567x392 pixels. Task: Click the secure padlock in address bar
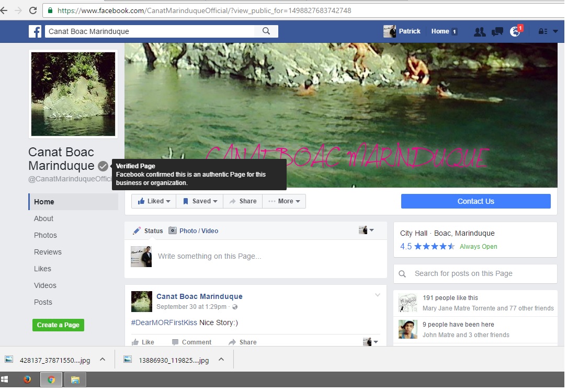[x=50, y=10]
